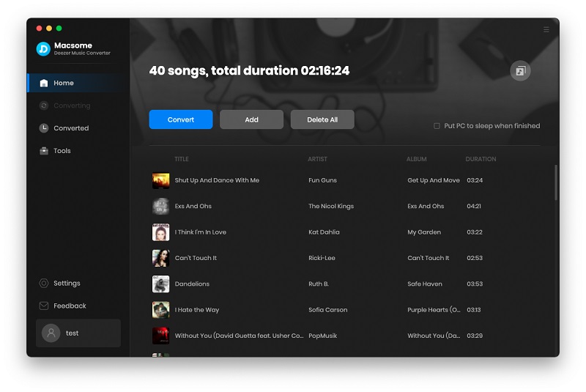This screenshot has width=586, height=392.
Task: Click the 40 songs total duration heading
Action: pos(249,71)
